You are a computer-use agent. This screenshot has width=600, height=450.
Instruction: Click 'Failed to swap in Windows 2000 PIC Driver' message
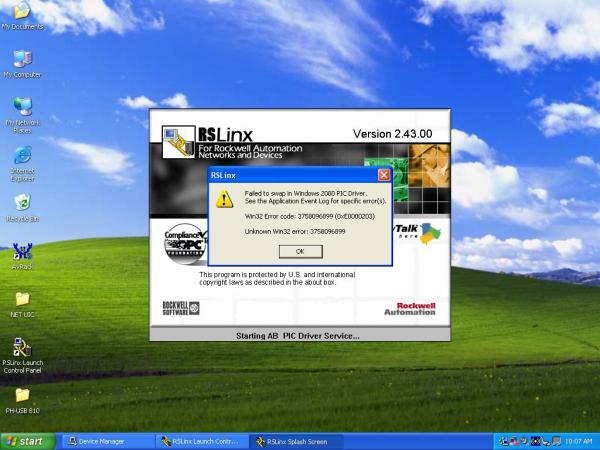click(306, 193)
